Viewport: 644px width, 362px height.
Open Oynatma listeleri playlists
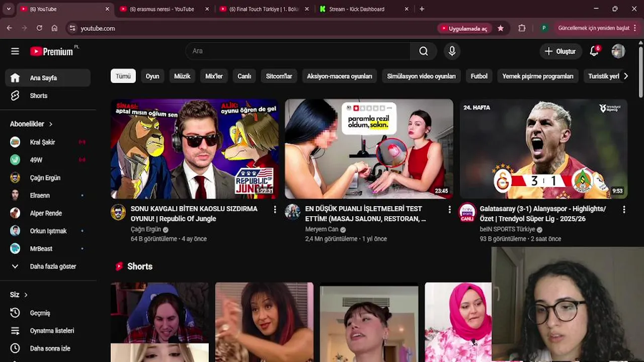point(48,331)
